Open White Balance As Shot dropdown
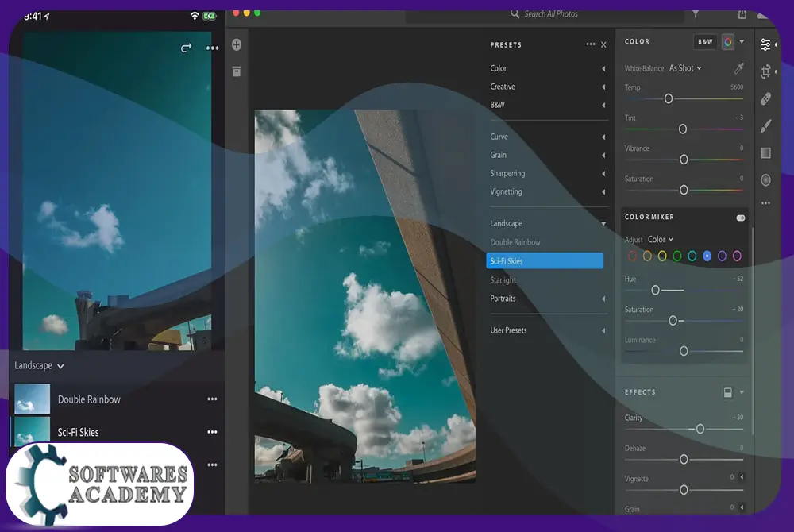This screenshot has height=532, width=794. [685, 67]
